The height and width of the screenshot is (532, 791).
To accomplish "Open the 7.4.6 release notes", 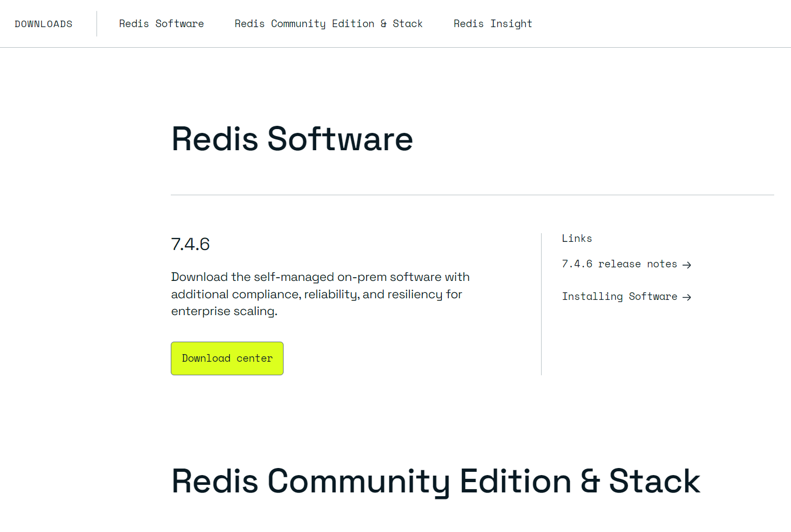I will tap(619, 264).
